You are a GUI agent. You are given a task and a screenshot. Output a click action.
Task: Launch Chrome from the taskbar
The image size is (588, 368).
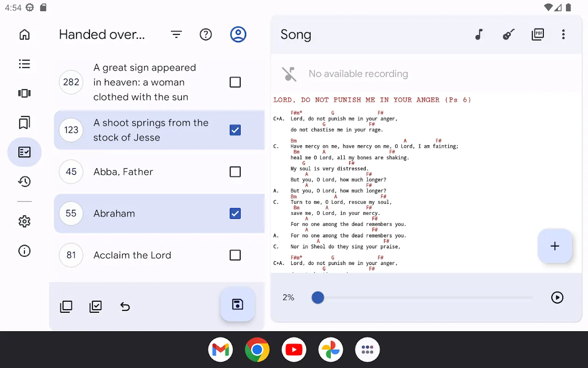tap(257, 350)
